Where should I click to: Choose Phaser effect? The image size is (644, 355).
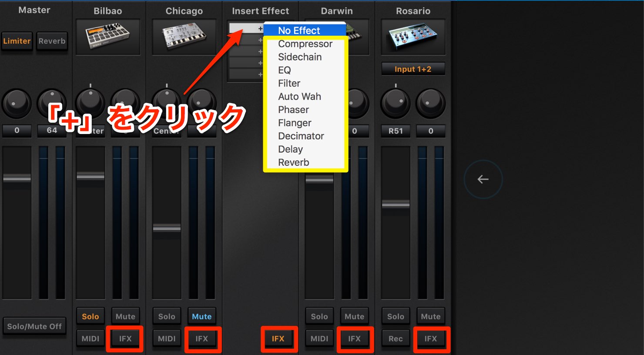point(305,110)
